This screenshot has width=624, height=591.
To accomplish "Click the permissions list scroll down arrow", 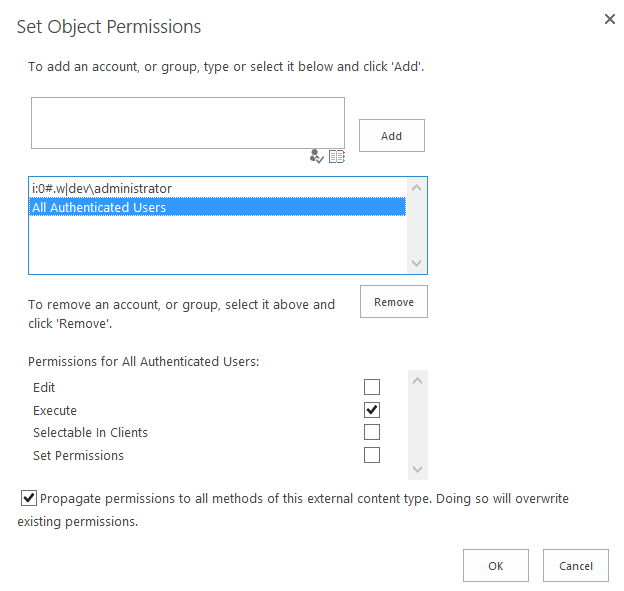I will (x=417, y=469).
